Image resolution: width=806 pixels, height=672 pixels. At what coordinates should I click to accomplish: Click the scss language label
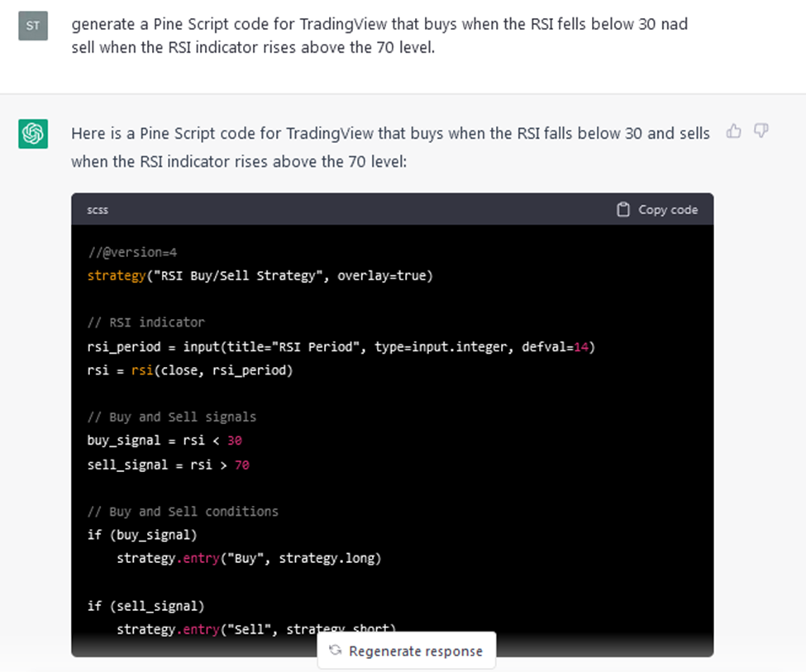[98, 210]
